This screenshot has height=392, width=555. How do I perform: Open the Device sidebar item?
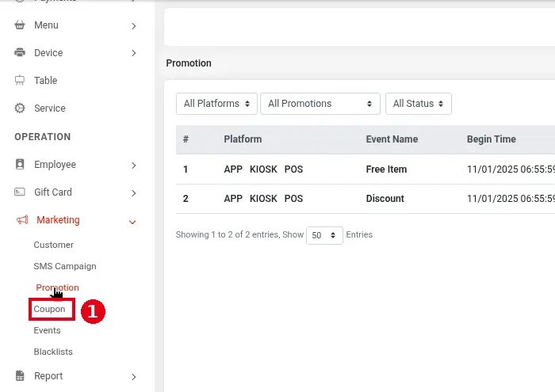click(48, 53)
